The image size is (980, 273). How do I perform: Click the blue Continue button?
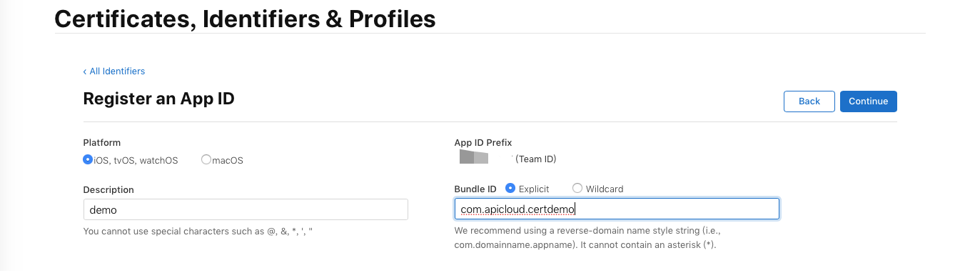[868, 101]
